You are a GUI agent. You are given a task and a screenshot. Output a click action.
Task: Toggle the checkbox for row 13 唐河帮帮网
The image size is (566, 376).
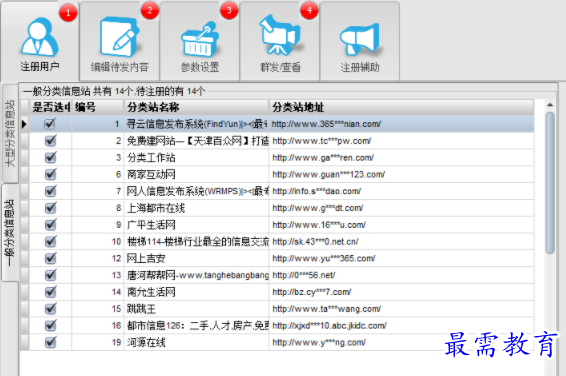coord(50,275)
